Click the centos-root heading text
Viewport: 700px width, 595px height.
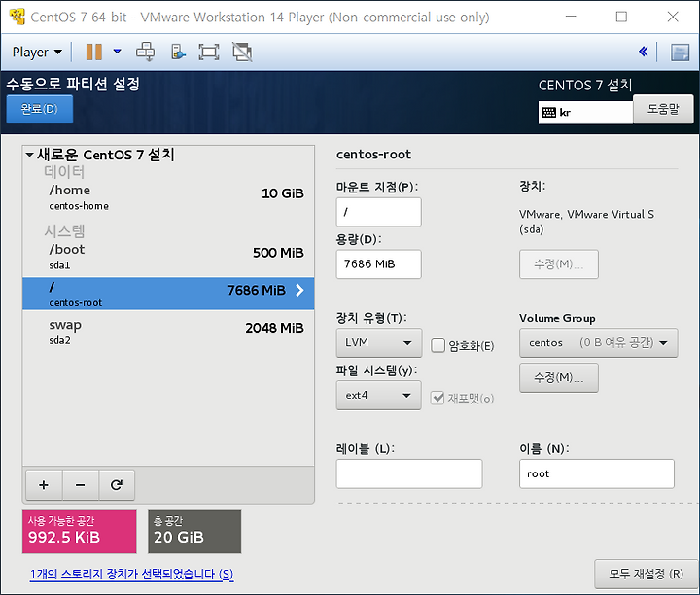pos(373,155)
